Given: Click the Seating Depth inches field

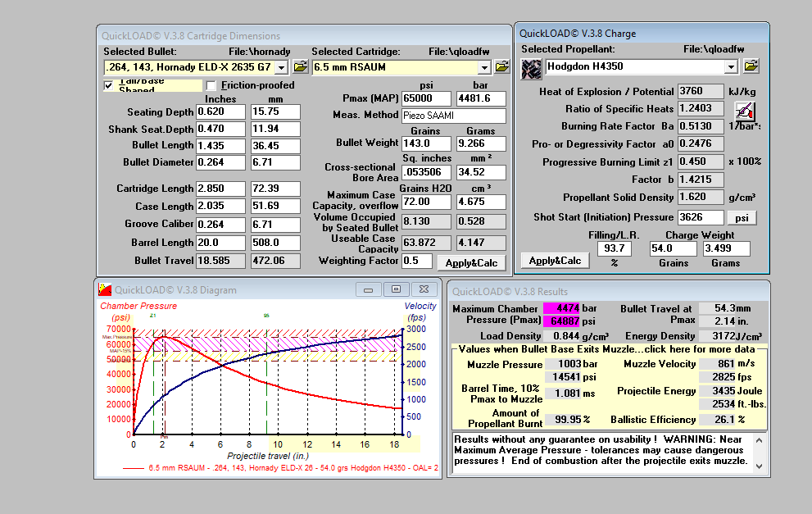Looking at the screenshot, I should click(220, 112).
